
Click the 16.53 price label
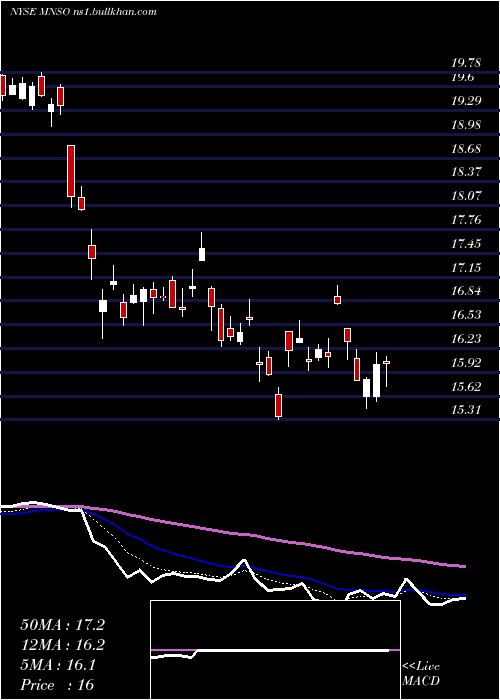coord(466,315)
